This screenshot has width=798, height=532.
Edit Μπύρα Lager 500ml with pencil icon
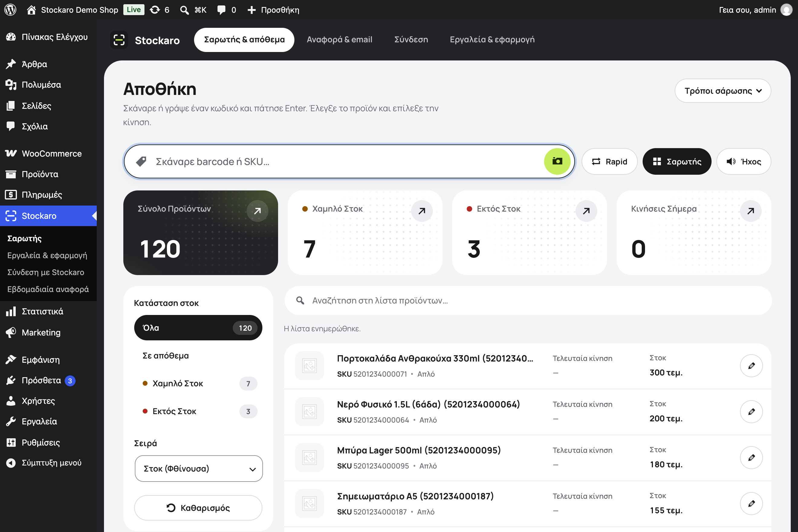pos(751,458)
